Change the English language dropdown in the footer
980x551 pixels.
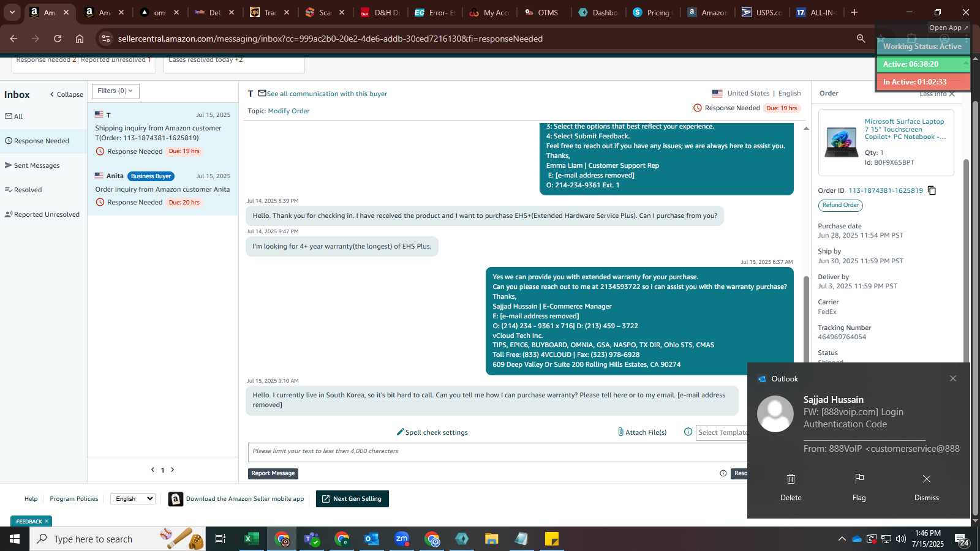pos(133,499)
